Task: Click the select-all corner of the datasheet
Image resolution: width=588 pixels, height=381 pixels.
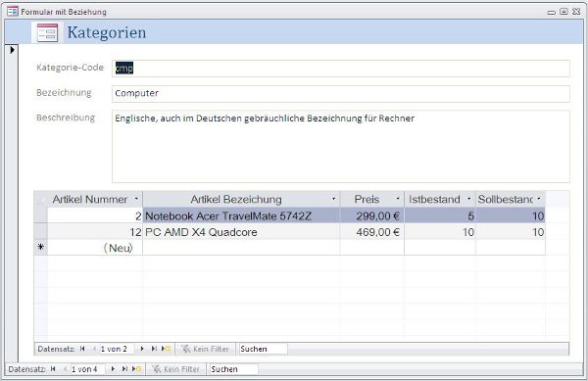Action: point(40,199)
